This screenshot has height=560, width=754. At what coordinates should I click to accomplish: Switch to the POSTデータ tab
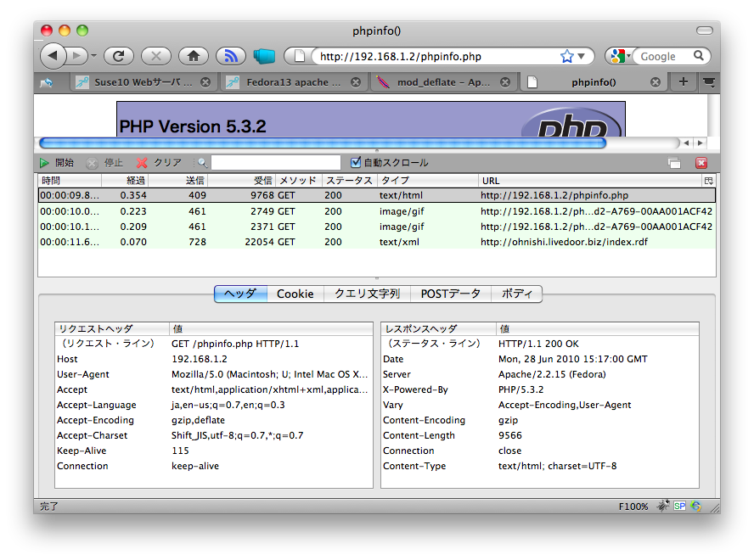(451, 294)
